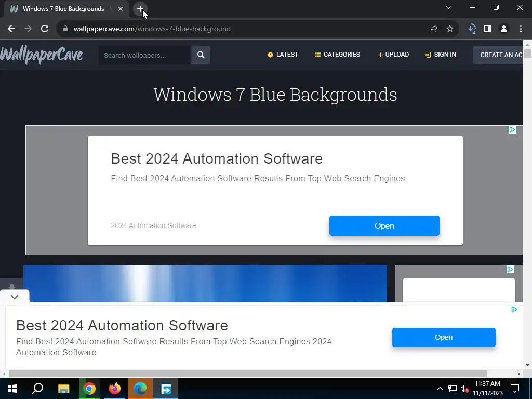Toggle the browser side panel

pyautogui.click(x=487, y=29)
